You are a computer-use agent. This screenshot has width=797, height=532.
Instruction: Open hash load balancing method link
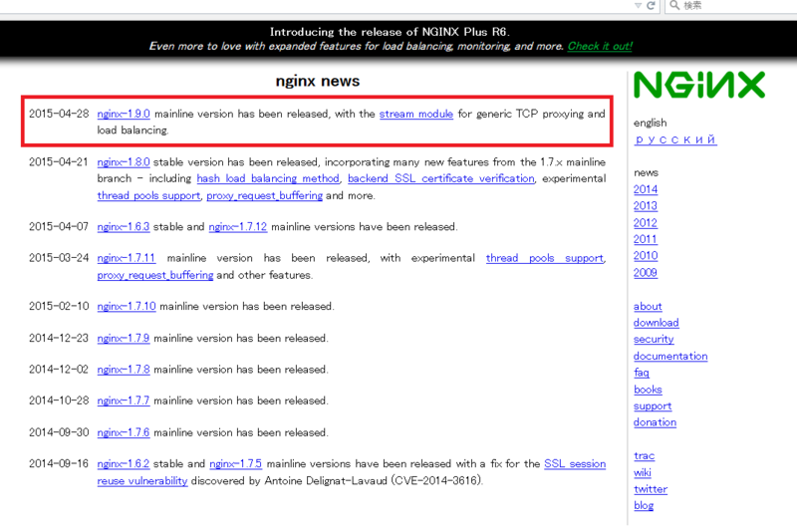tap(268, 178)
